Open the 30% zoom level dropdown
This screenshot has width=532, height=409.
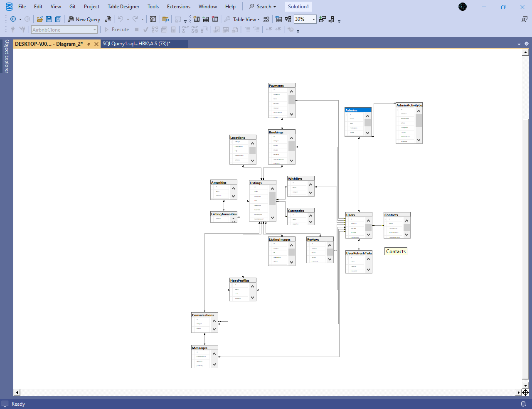coord(314,19)
